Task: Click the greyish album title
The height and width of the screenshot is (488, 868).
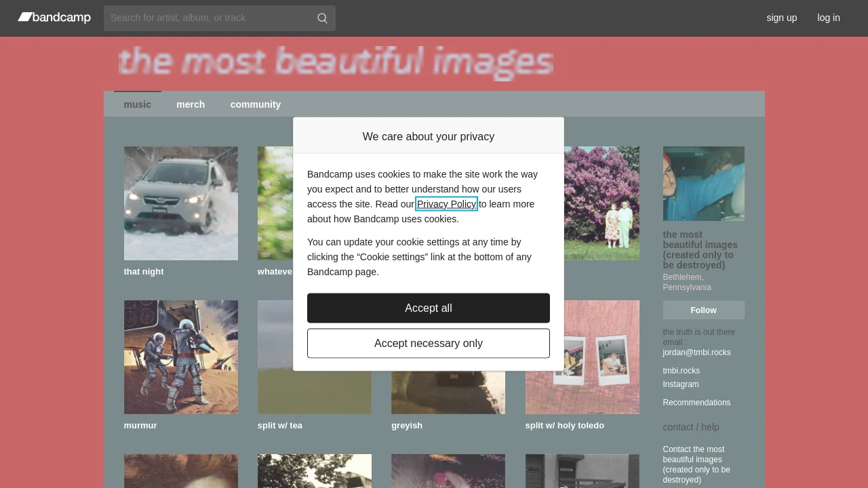Action: (407, 426)
